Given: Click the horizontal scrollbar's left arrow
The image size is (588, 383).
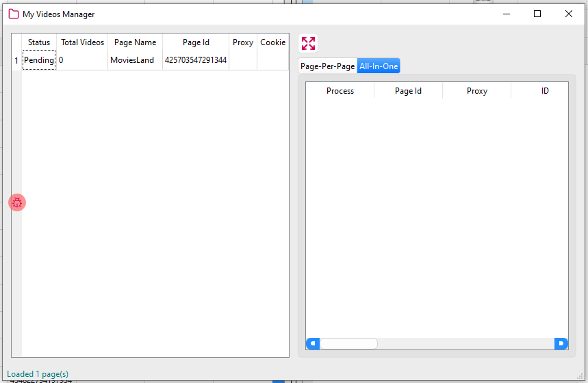Looking at the screenshot, I should (x=312, y=343).
